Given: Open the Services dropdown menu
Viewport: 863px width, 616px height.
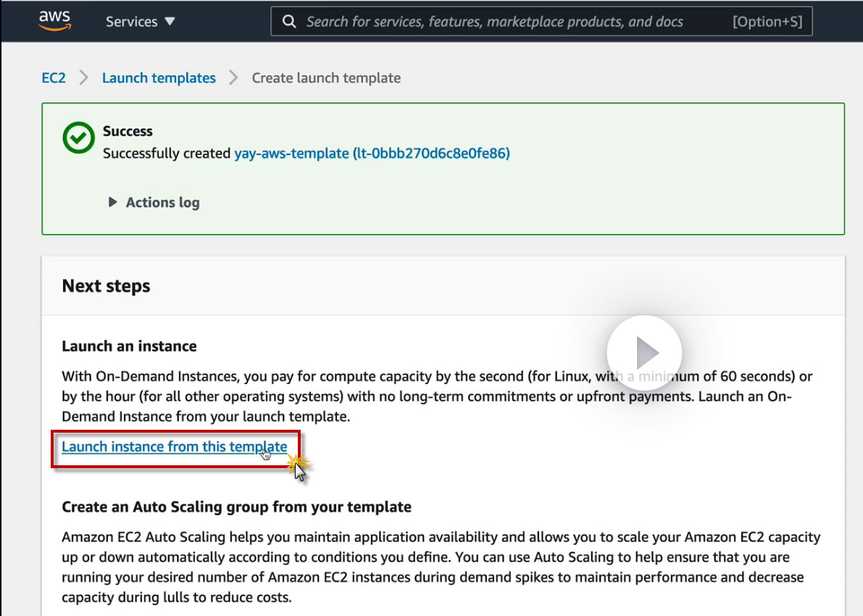Looking at the screenshot, I should pyautogui.click(x=141, y=22).
